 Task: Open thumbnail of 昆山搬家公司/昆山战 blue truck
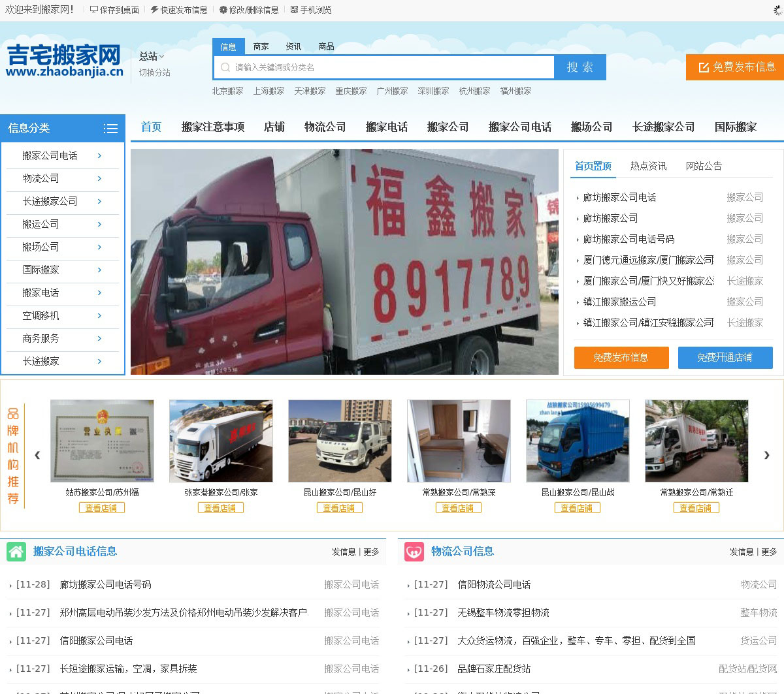[x=578, y=441]
